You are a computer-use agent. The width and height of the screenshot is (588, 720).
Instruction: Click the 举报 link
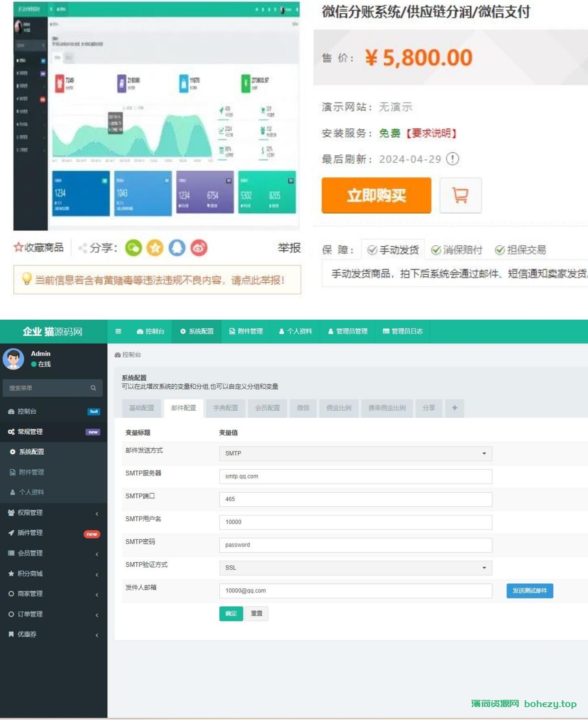pos(289,248)
